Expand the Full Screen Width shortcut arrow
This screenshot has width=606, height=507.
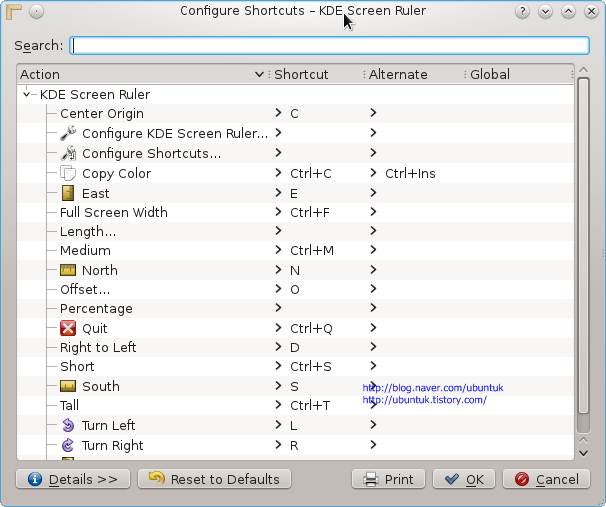click(278, 212)
